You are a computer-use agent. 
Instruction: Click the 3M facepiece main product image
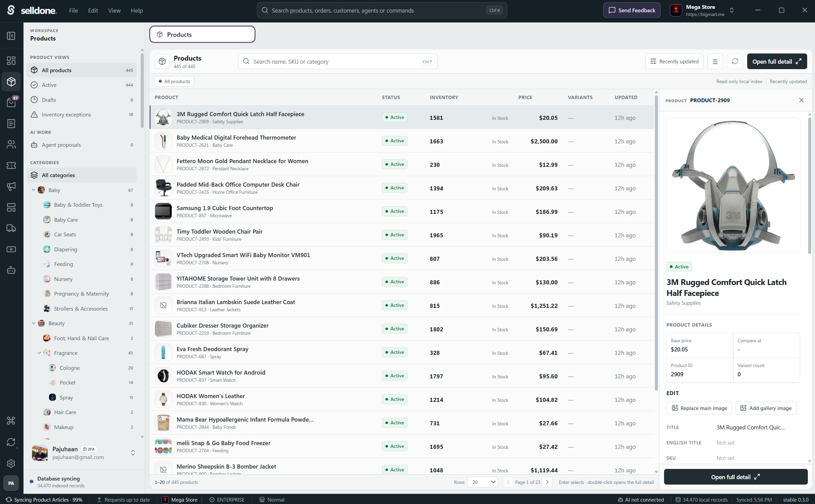pos(733,185)
